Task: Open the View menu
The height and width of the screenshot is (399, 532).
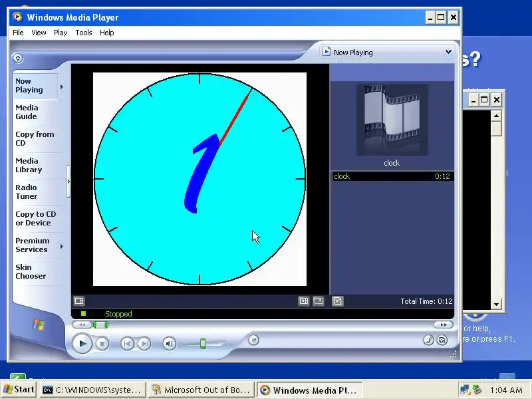Action: pos(39,33)
